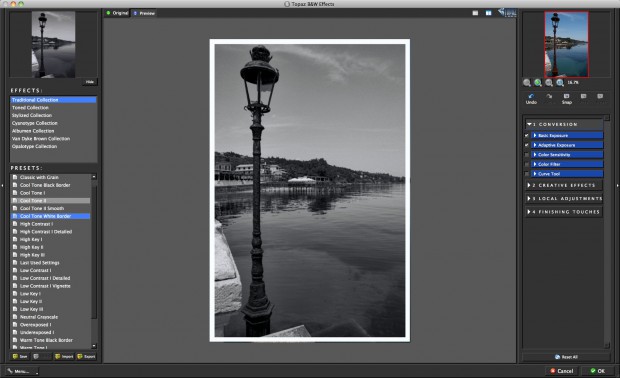Click the blue magnifier zoom icon
This screenshot has width=620, height=378.
click(560, 83)
